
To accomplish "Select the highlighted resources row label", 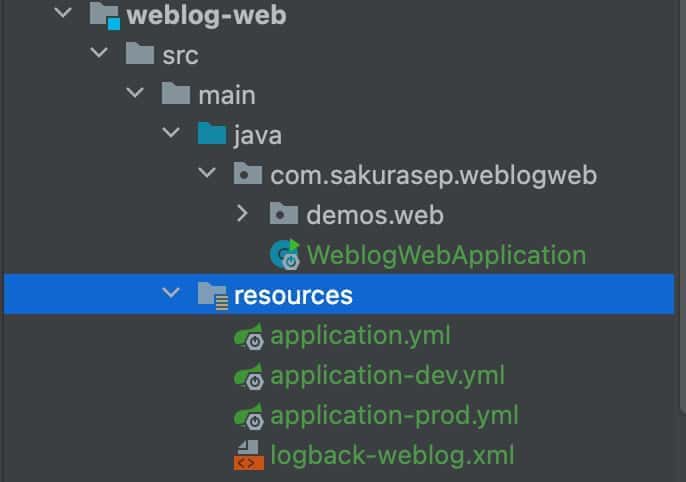I will click(x=293, y=295).
